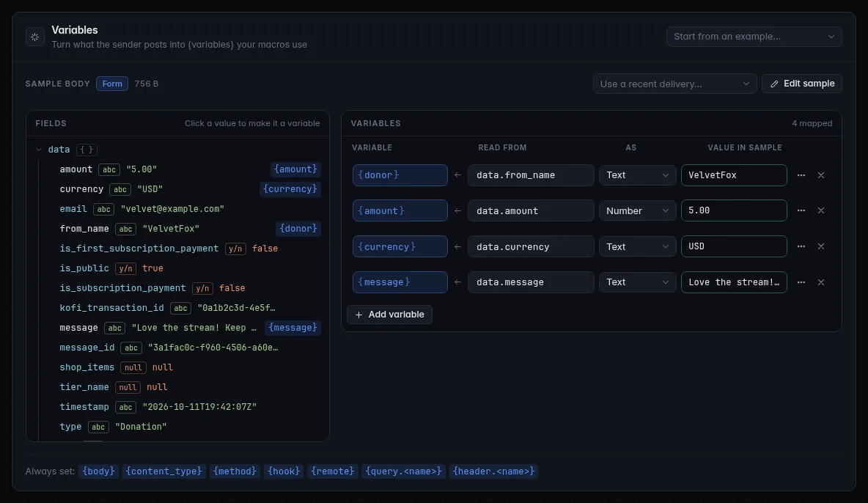This screenshot has height=503, width=868.
Task: Click the VelvetFox sample value box
Action: tap(734, 175)
